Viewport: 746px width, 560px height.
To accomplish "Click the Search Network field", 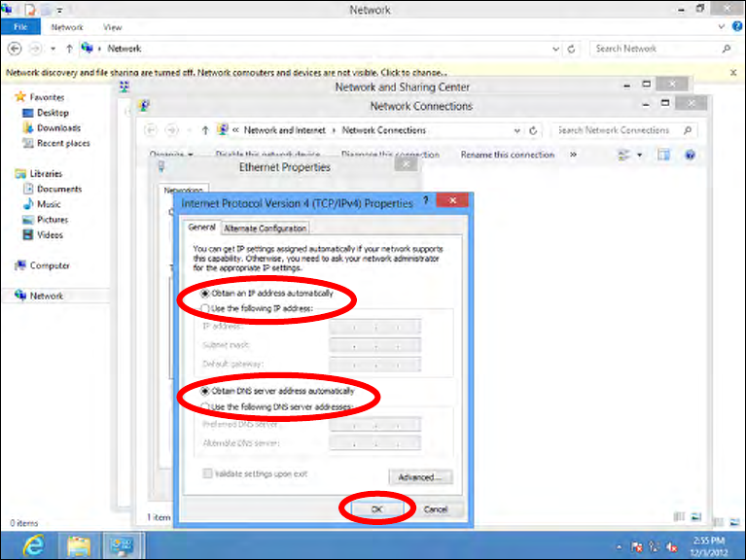I will pyautogui.click(x=655, y=49).
